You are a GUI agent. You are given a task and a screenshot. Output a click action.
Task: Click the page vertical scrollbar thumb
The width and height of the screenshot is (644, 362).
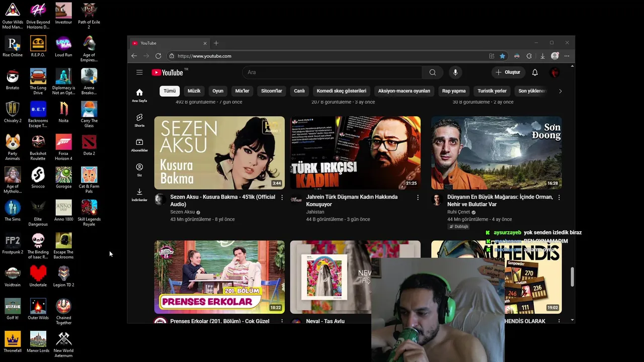tap(572, 277)
